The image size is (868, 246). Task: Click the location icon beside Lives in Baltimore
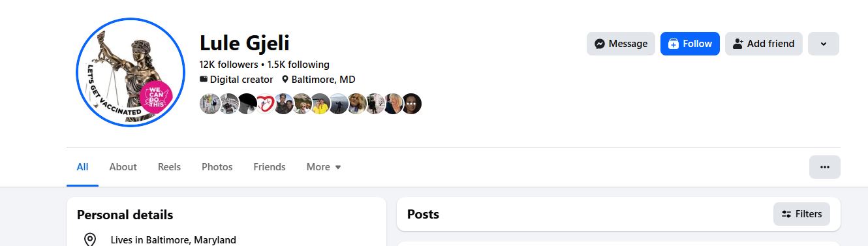tap(90, 239)
